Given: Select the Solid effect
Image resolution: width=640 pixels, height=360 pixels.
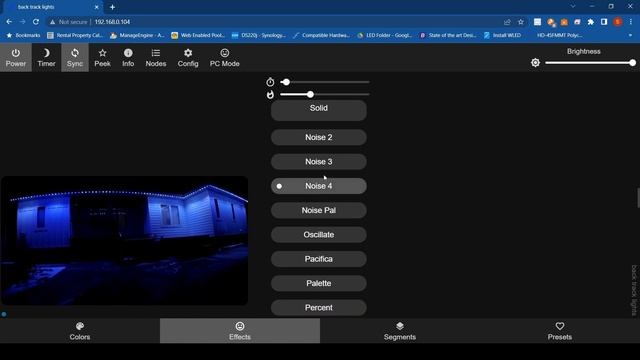Looking at the screenshot, I should pyautogui.click(x=319, y=110).
